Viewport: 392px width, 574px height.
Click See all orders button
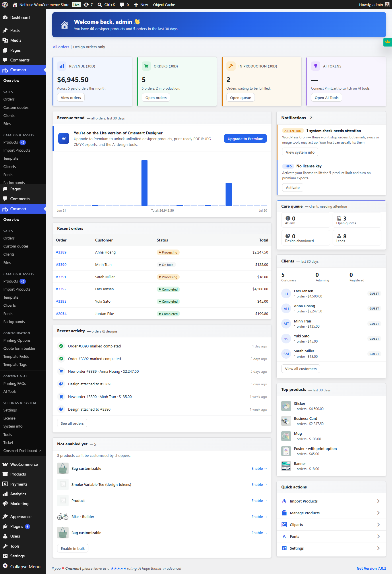(x=72, y=423)
